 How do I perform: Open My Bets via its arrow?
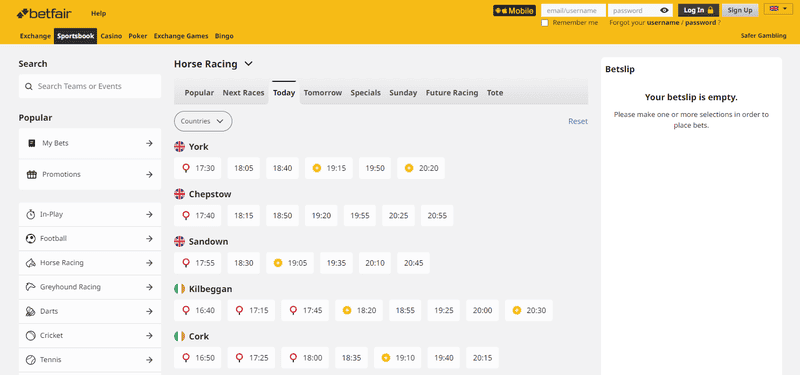[149, 143]
